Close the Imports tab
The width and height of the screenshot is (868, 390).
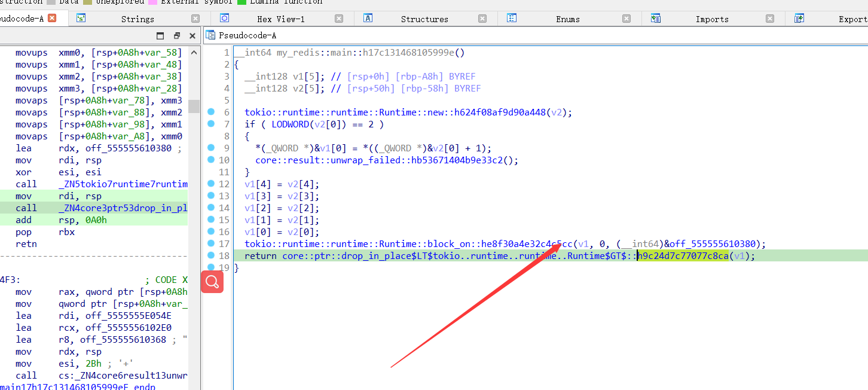pos(770,19)
